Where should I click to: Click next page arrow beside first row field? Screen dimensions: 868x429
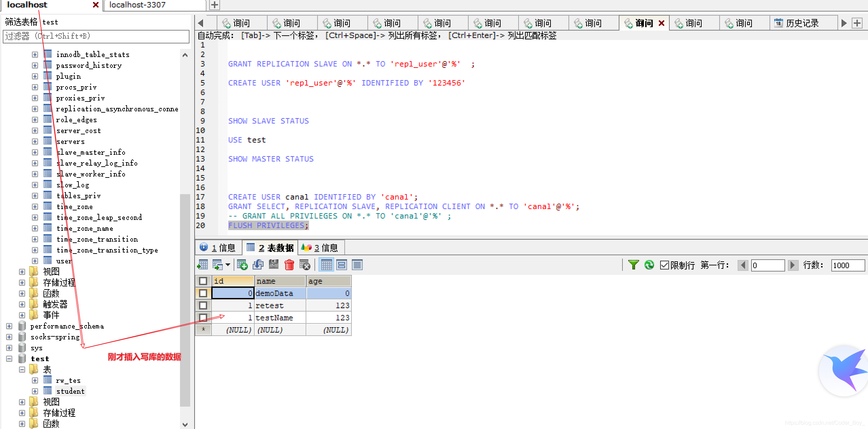pos(793,265)
